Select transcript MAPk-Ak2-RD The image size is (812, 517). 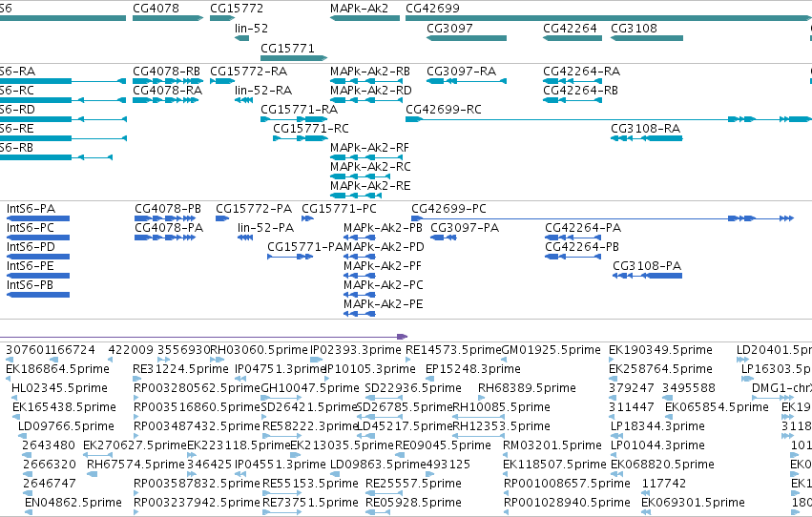click(x=366, y=100)
